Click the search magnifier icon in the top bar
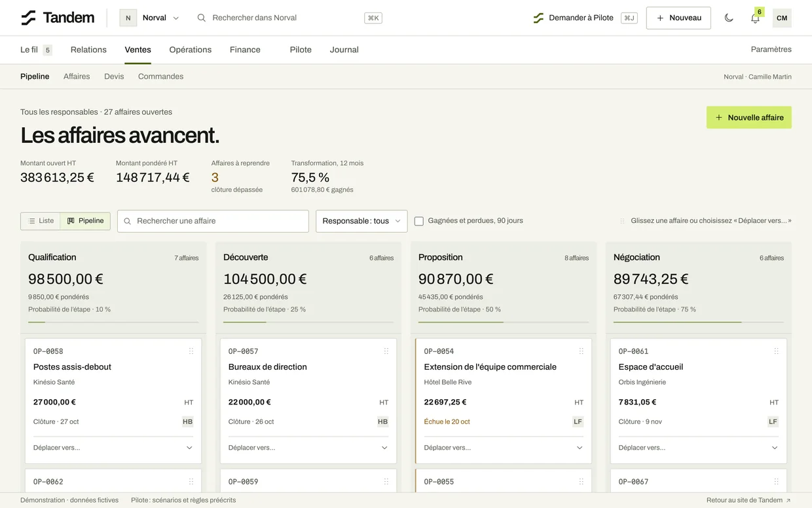 click(x=202, y=18)
